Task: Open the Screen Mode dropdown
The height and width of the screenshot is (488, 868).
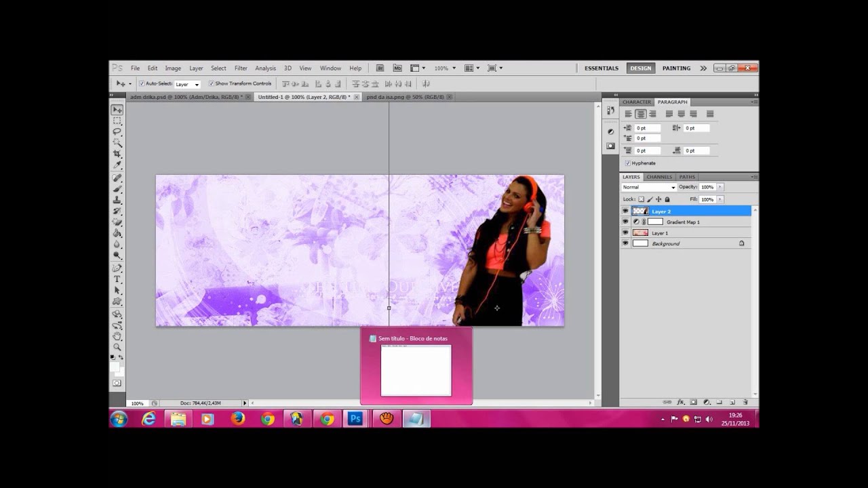Action: [495, 68]
